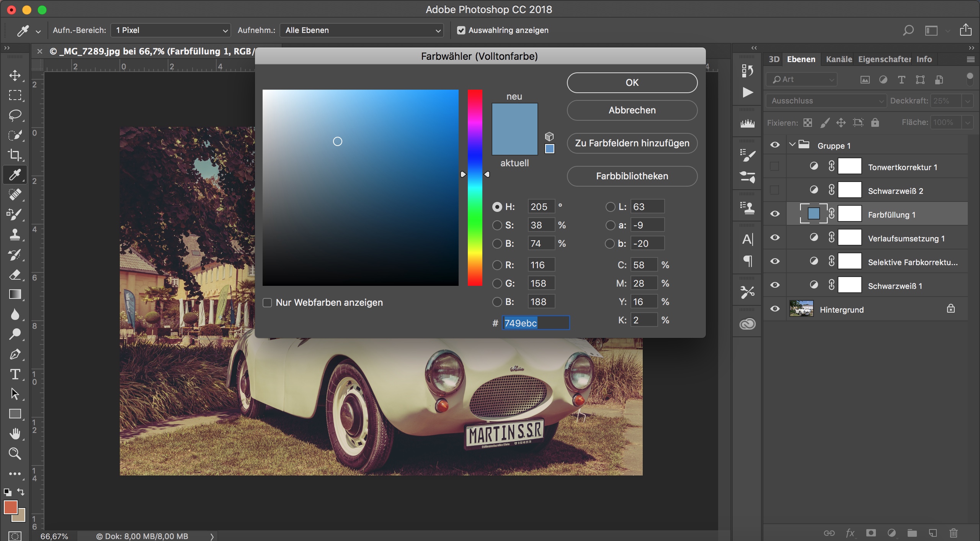Click the delete layer trash icon
Image resolution: width=980 pixels, height=541 pixels.
point(953,533)
